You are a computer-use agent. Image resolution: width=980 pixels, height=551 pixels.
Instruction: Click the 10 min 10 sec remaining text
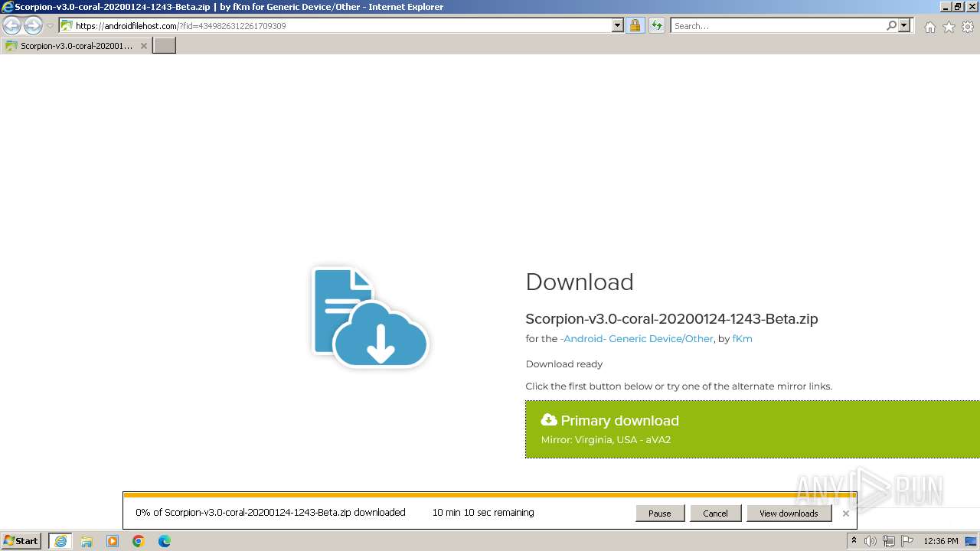click(x=483, y=513)
